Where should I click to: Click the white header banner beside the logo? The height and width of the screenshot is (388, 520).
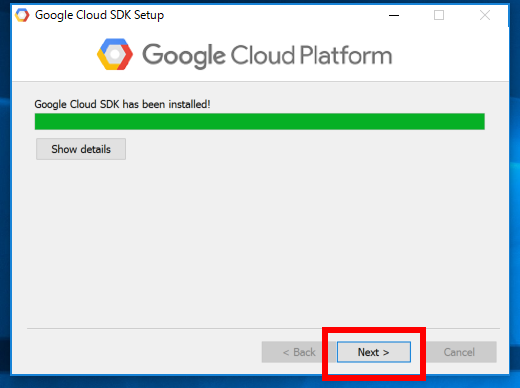click(x=450, y=55)
